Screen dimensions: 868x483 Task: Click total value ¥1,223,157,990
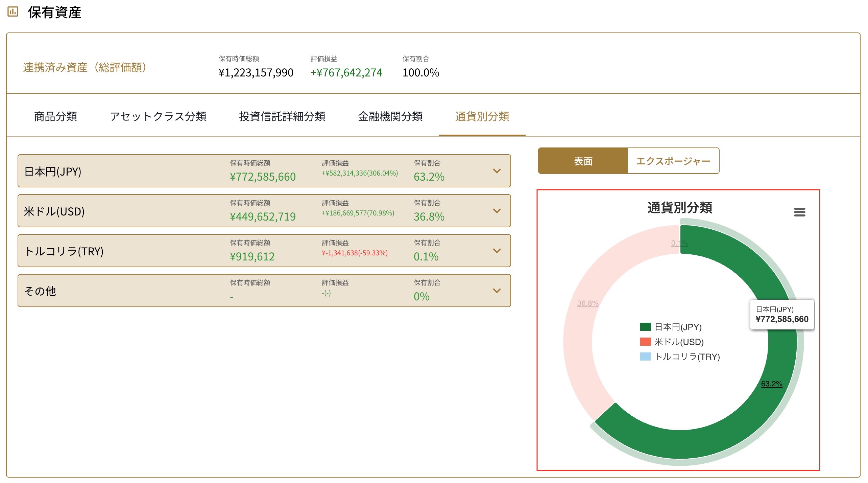pos(256,73)
